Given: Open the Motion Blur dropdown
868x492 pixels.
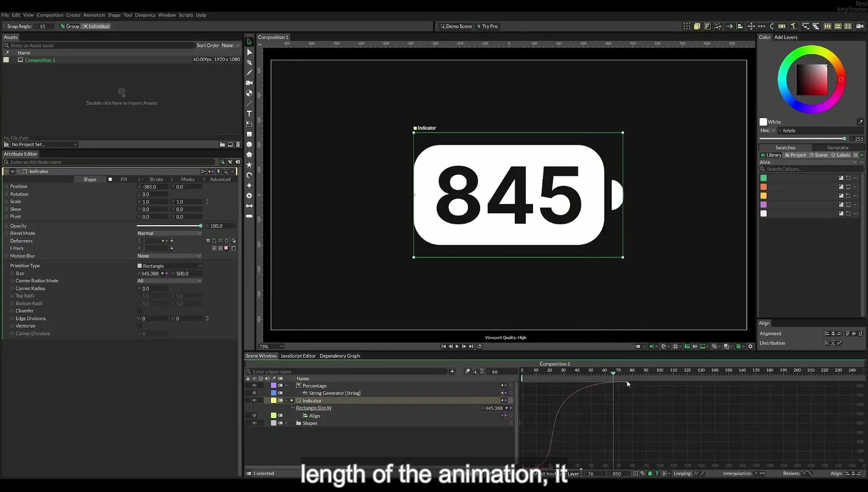Looking at the screenshot, I should (169, 256).
